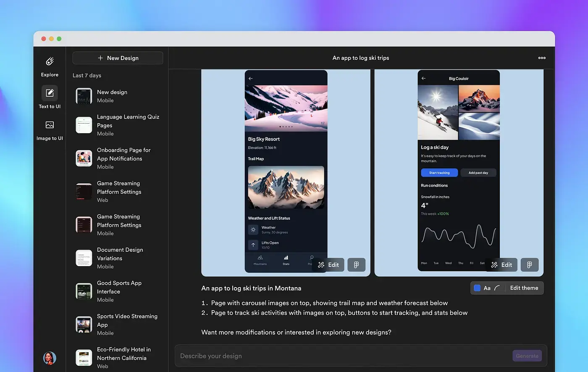Select the corner radius theme option

pyautogui.click(x=497, y=288)
